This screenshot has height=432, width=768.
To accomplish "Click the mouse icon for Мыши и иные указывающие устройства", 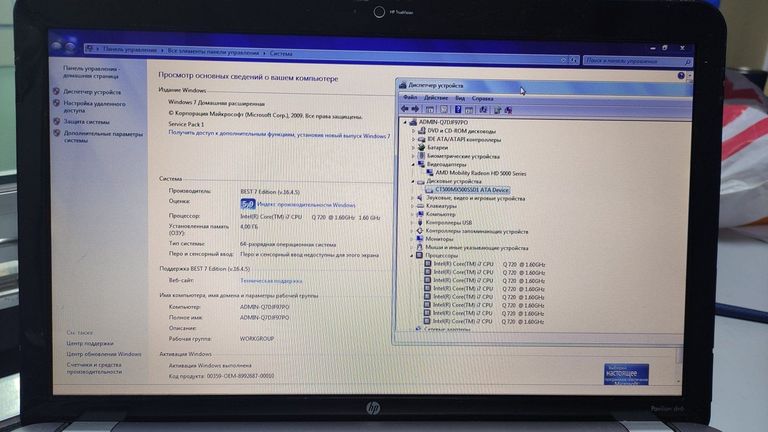I will click(419, 247).
